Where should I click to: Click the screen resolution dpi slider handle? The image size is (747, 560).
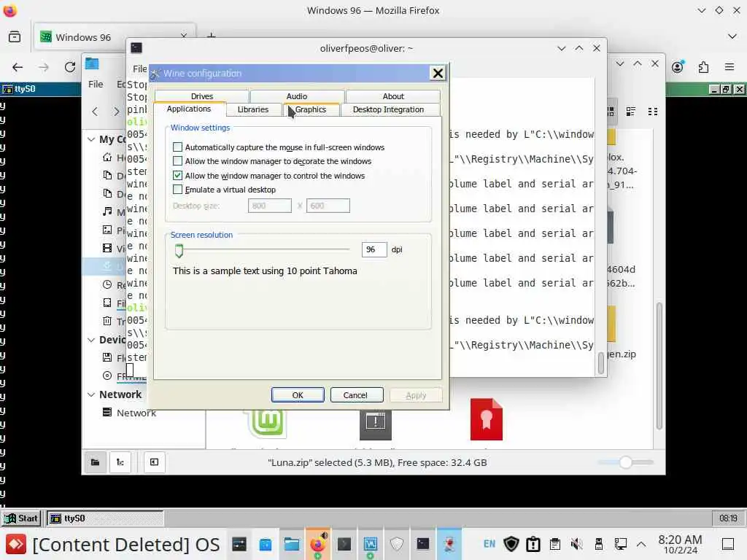179,251
